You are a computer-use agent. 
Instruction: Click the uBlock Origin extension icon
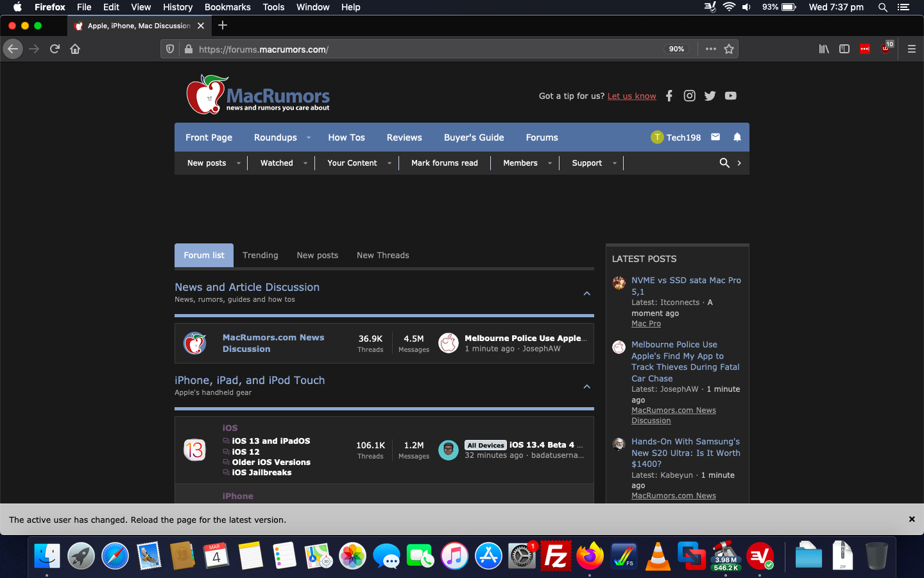click(887, 48)
